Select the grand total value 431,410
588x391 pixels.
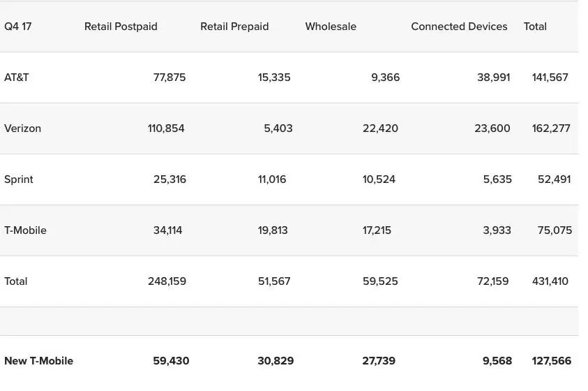click(x=550, y=281)
